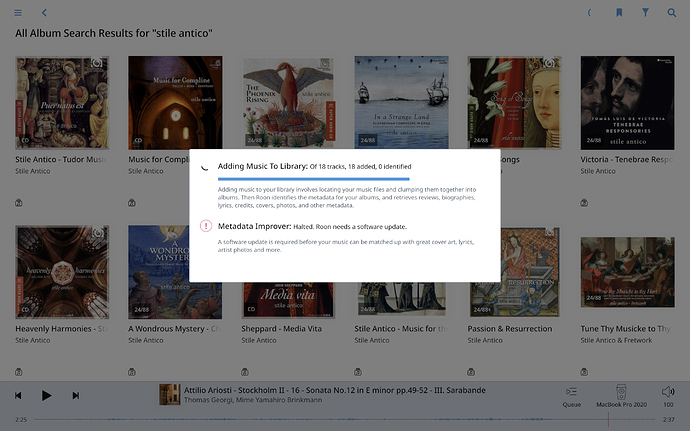Open search with the magnifier icon

point(672,13)
